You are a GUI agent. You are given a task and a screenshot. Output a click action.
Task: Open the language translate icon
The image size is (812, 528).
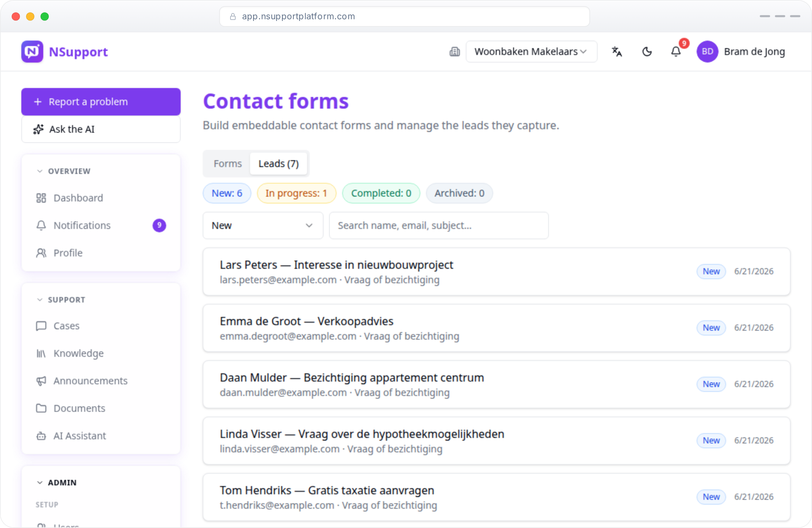617,52
